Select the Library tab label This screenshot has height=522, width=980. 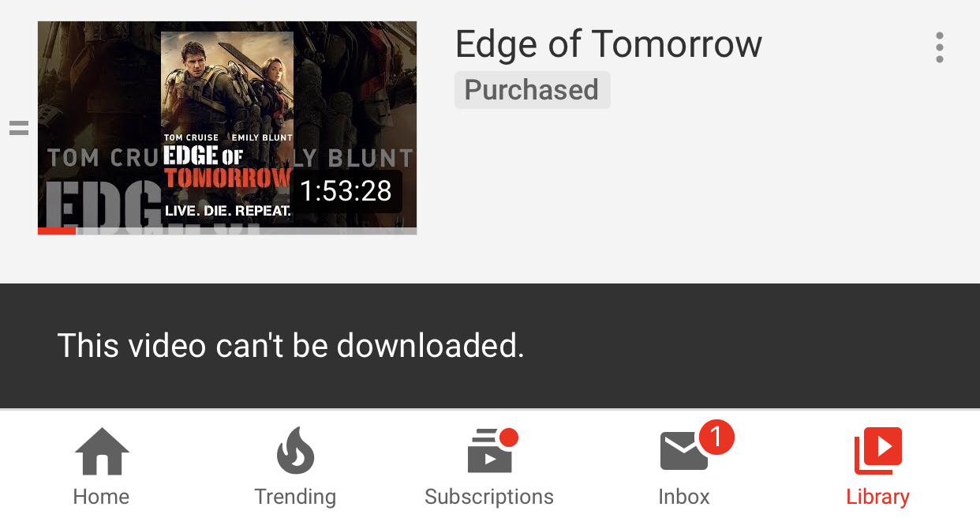(x=878, y=497)
